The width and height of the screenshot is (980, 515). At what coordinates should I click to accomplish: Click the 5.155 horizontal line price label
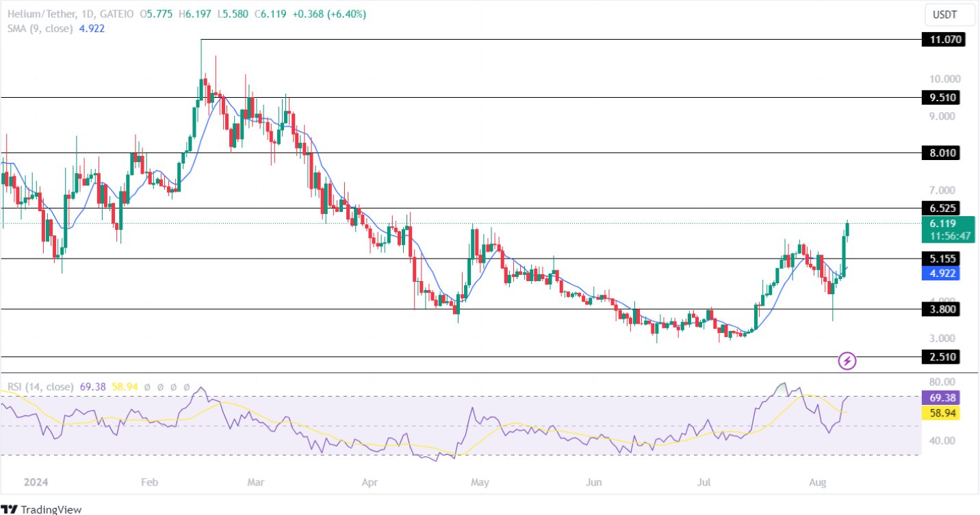tap(941, 259)
